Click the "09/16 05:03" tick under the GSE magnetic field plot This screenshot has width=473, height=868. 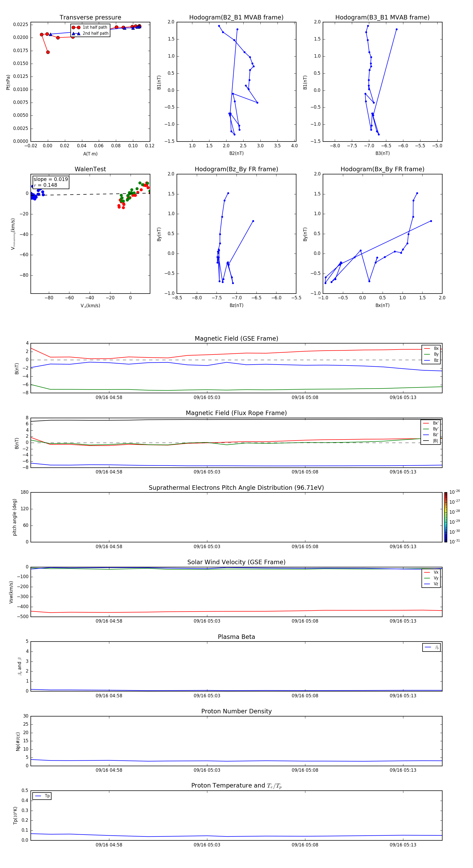click(x=207, y=398)
